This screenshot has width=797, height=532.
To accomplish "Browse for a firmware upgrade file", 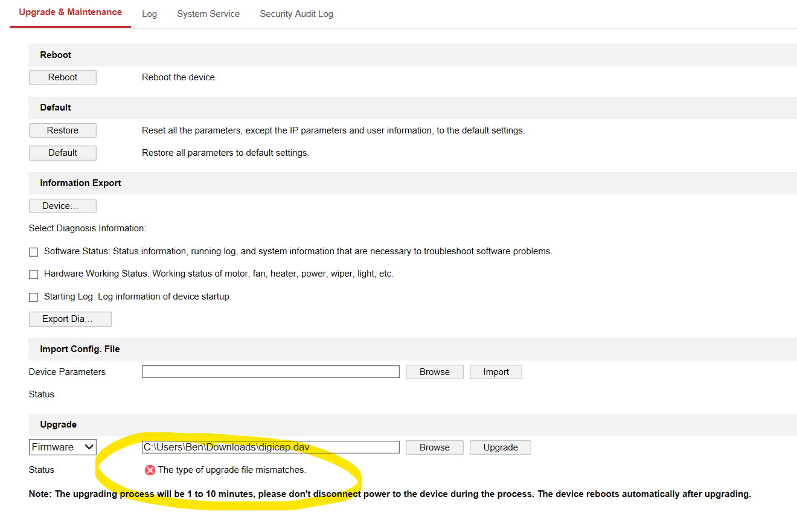I will coord(435,447).
